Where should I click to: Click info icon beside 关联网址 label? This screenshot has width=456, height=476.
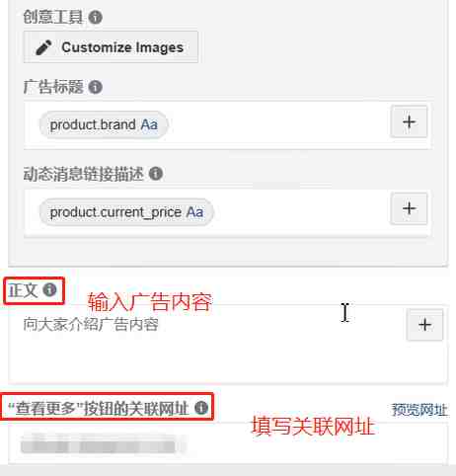tap(201, 408)
